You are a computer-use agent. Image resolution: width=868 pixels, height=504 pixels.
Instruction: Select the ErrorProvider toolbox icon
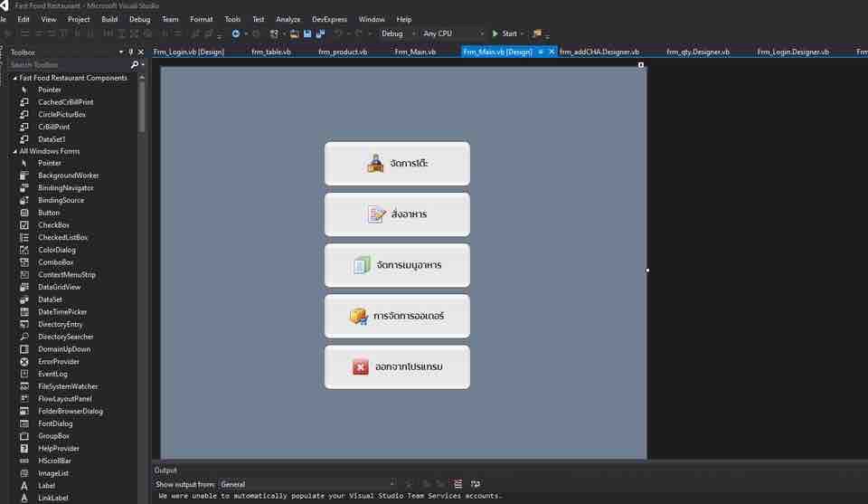[x=24, y=362]
